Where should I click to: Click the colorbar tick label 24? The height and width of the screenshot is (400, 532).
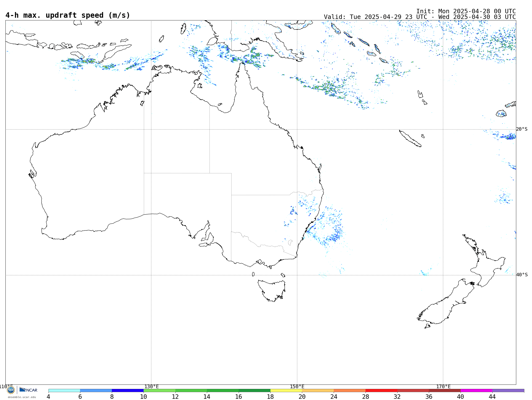coord(334,397)
